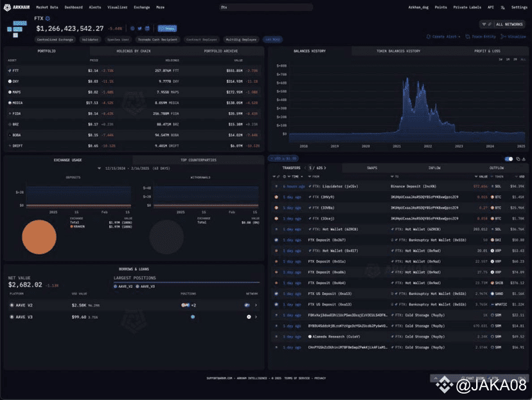Toggle AAVE_V3 in largest positions legend
The height and width of the screenshot is (400, 532).
pyautogui.click(x=145, y=287)
